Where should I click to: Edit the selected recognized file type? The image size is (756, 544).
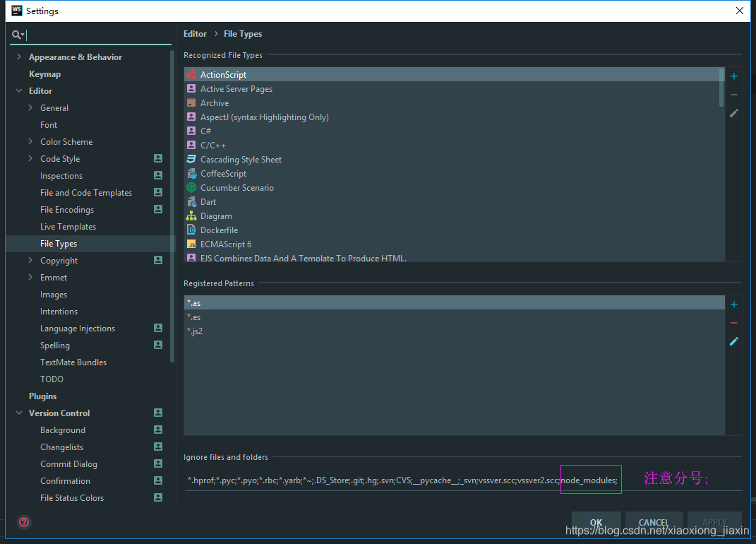tap(734, 113)
